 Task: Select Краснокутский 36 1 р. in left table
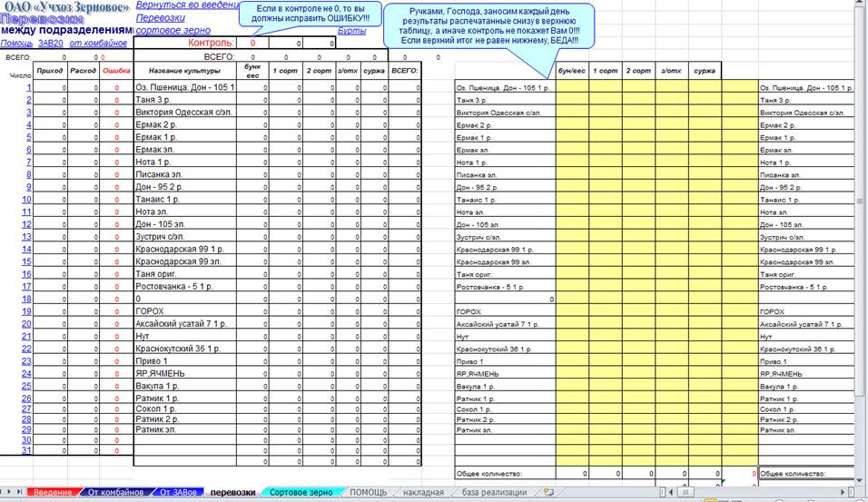[x=185, y=349]
